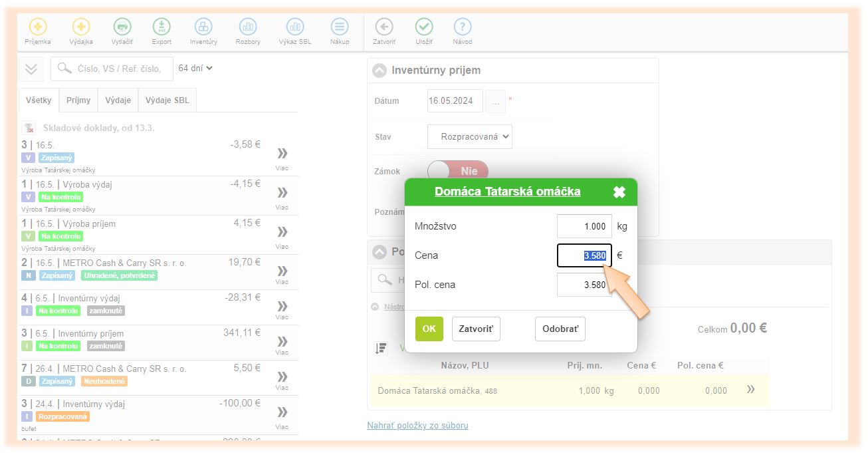Screen dimensions: 868x453
Task: Toggle the Zámok switch
Action: [x=457, y=171]
